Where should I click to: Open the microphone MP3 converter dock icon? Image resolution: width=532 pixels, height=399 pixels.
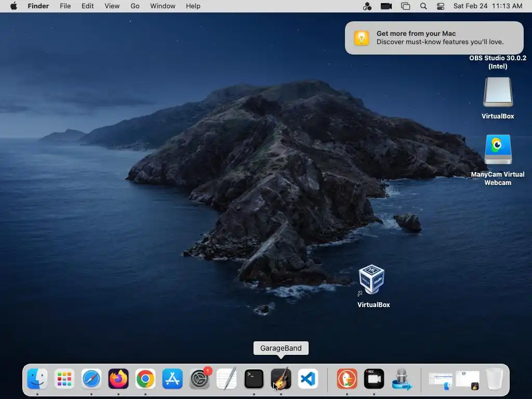(x=402, y=379)
